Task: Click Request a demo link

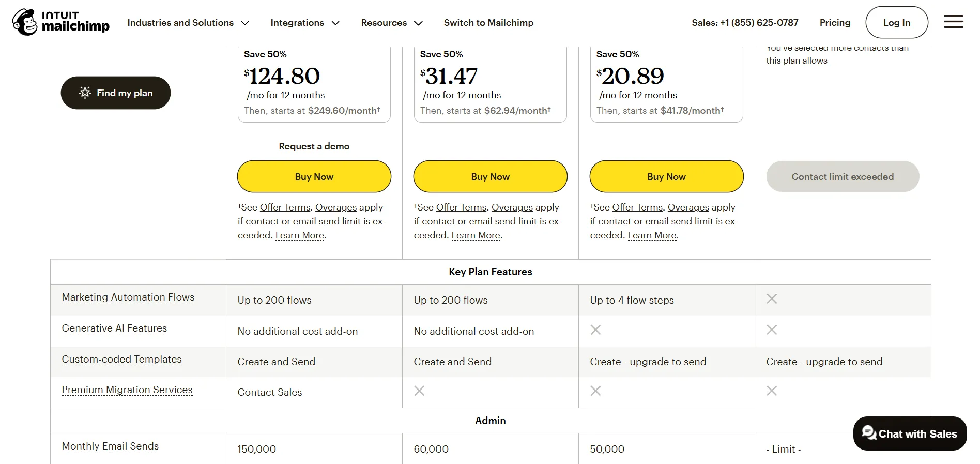Action: 314,146
